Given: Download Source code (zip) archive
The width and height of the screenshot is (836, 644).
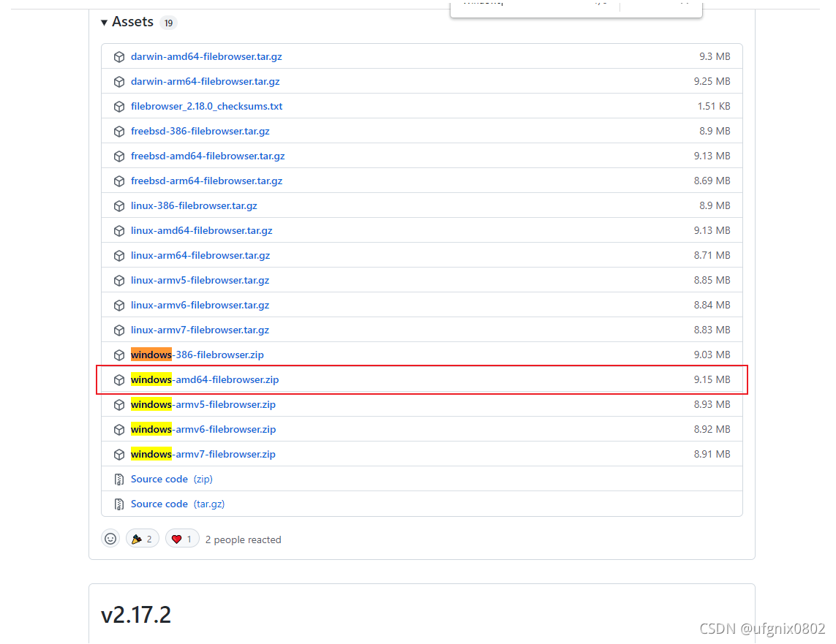Looking at the screenshot, I should (172, 479).
